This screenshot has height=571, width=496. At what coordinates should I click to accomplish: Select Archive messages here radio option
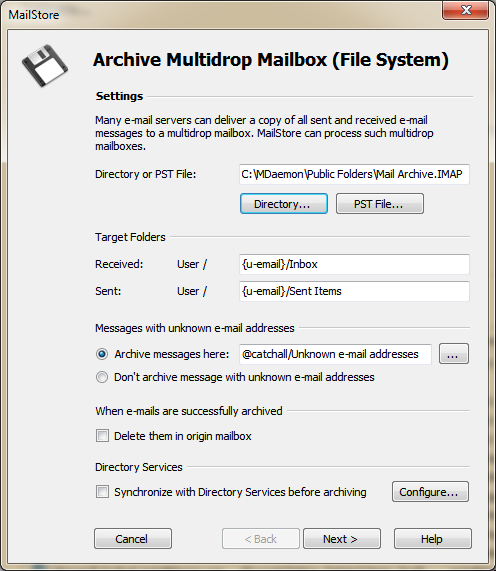[102, 354]
